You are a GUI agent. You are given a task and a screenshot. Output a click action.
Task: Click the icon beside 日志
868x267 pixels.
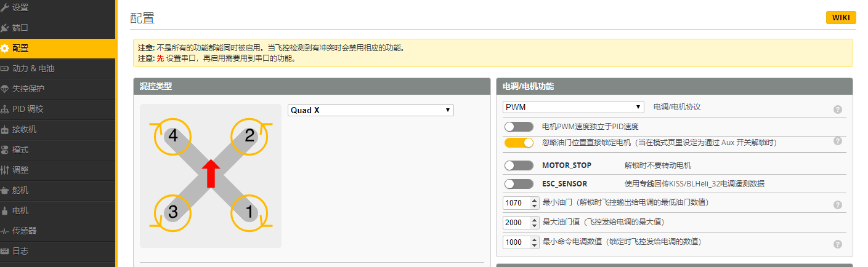point(4,251)
